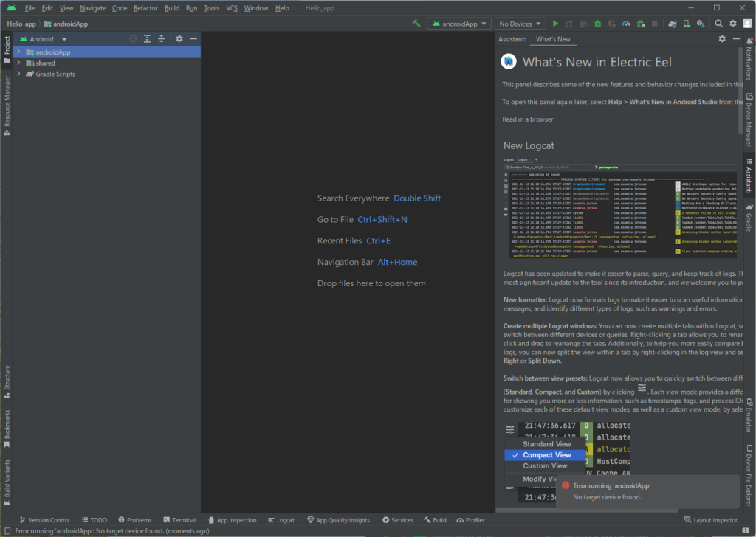Click Sync Project with Gradle Files icon
This screenshot has height=537, width=756.
point(671,24)
